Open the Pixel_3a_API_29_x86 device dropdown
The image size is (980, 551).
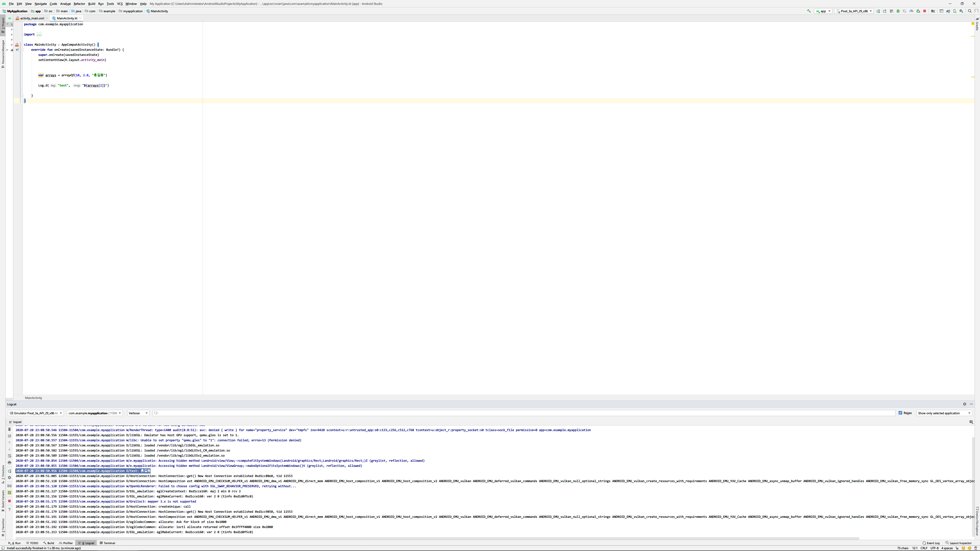[854, 11]
